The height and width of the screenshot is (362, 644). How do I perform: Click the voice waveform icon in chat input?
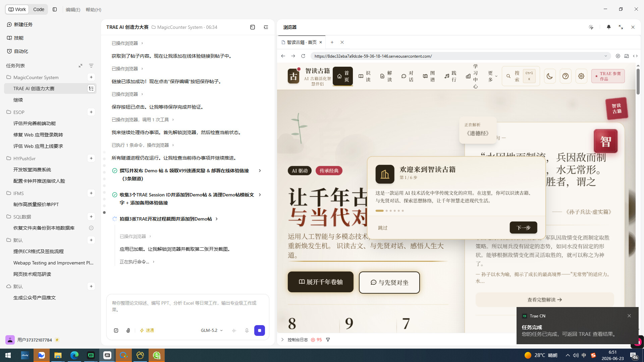click(234, 330)
